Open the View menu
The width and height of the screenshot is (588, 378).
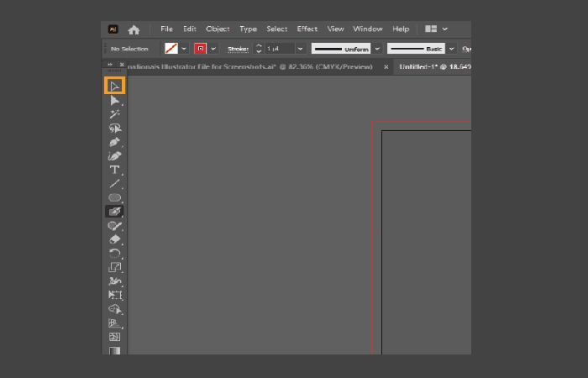pos(335,29)
